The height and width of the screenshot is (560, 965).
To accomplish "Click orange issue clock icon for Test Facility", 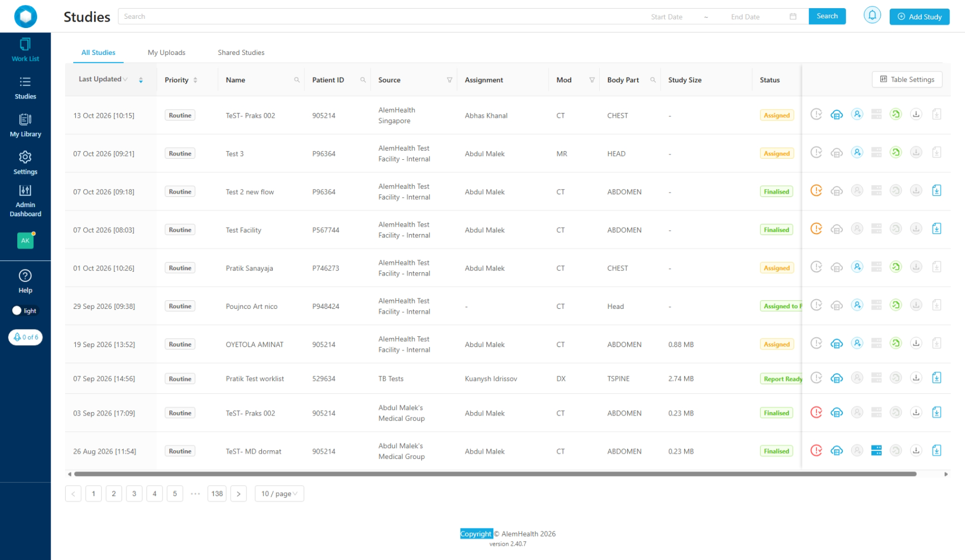I will (x=816, y=229).
